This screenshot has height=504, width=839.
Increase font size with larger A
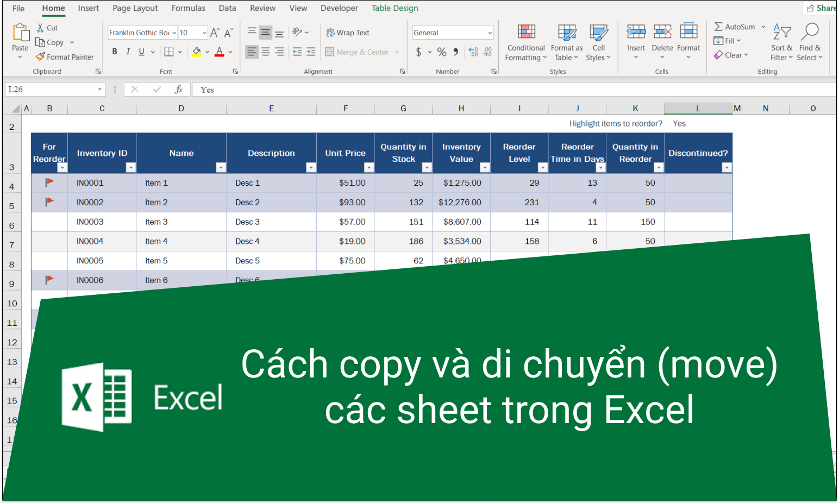[215, 33]
